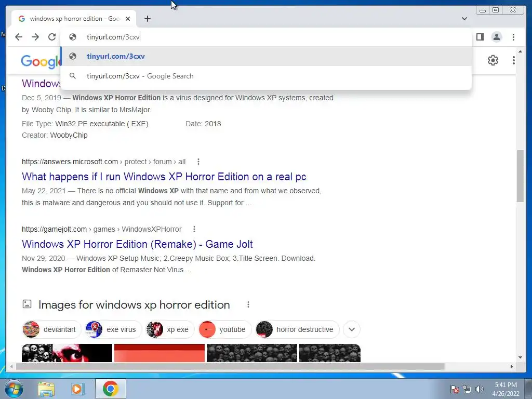This screenshot has height=399, width=532.
Task: Open Chrome's three-dot menu
Action: pos(513,37)
